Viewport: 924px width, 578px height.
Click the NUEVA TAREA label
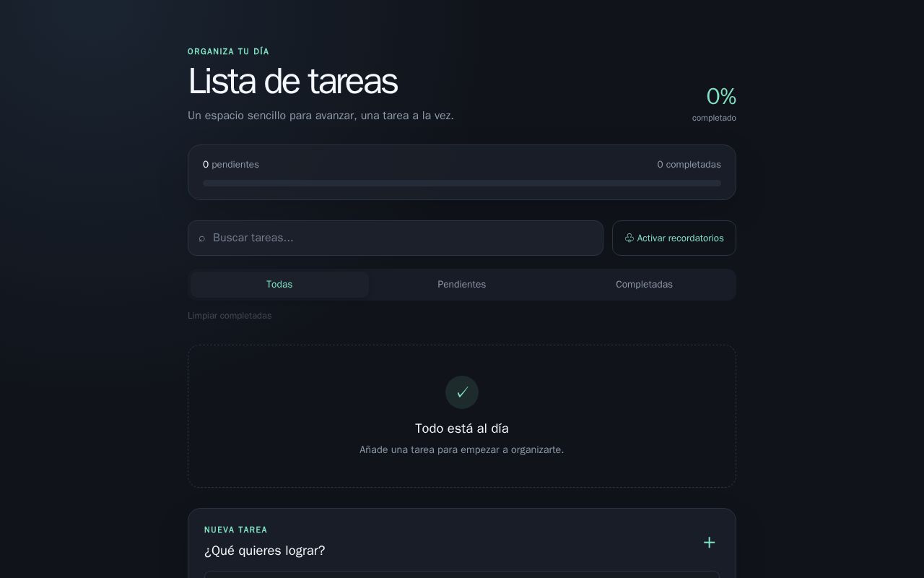pyautogui.click(x=236, y=530)
